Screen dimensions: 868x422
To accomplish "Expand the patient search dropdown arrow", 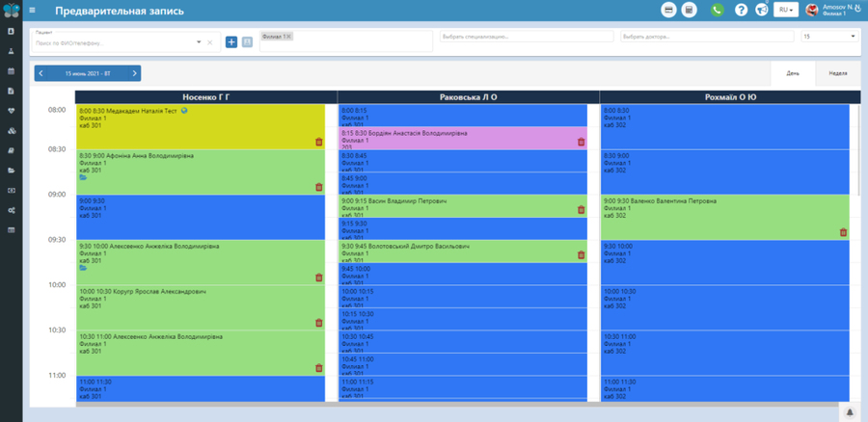I will coord(200,42).
